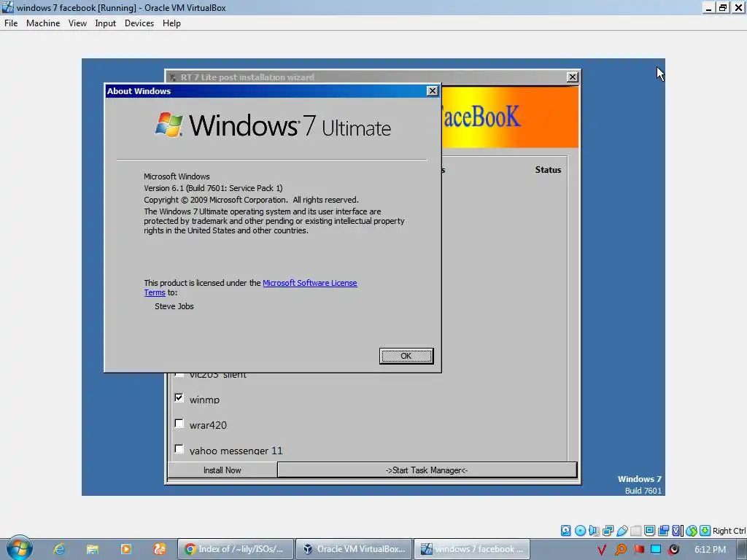Launch Internet Explorer from the taskbar
Viewport: 747px width, 560px height.
tap(58, 549)
